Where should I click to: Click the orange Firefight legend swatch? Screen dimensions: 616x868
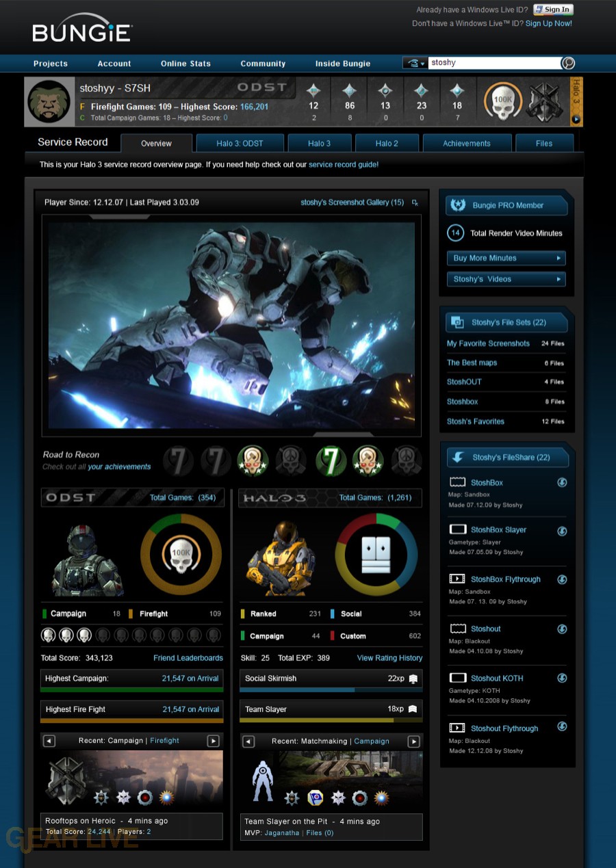(131, 614)
